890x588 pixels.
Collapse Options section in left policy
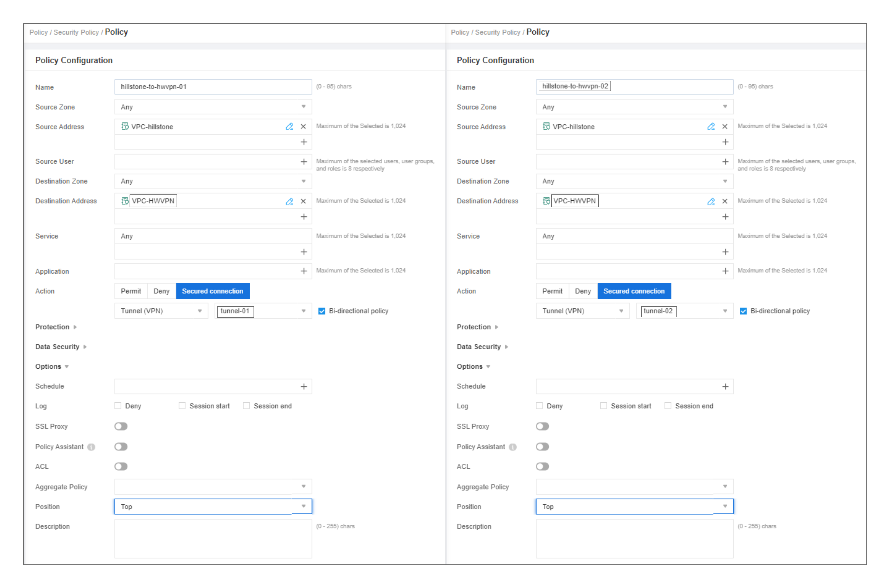coord(52,367)
